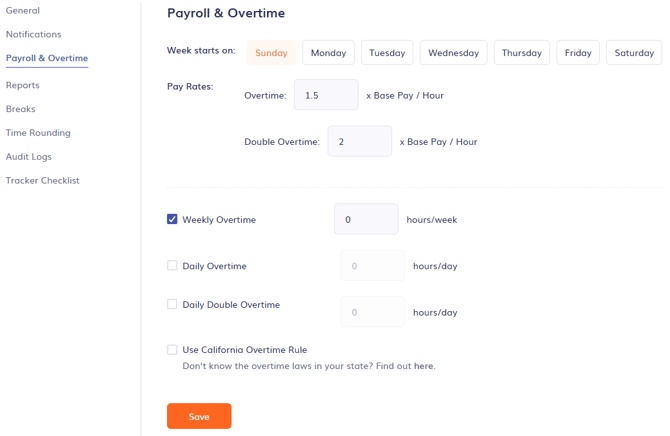The image size is (670, 436).
Task: Open Breaks settings section
Action: coord(20,109)
